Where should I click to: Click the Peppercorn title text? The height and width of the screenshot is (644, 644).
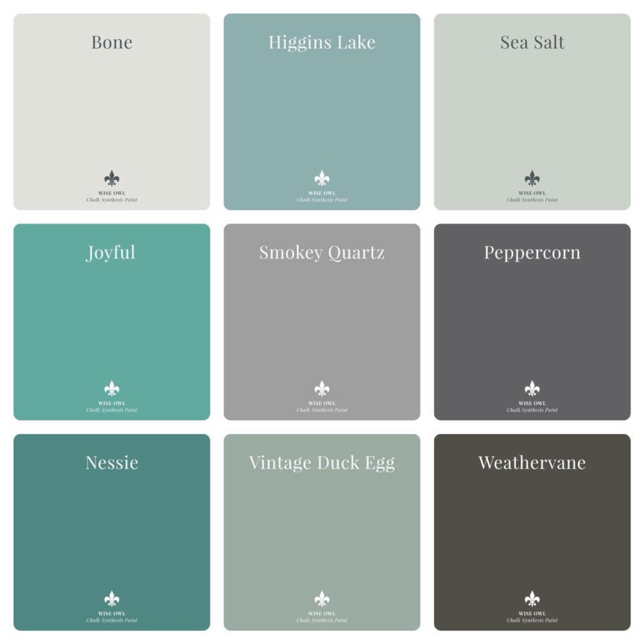click(532, 253)
